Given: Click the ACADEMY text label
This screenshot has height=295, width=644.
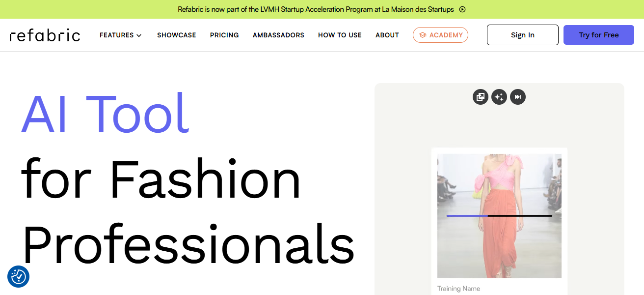Looking at the screenshot, I should pyautogui.click(x=446, y=35).
